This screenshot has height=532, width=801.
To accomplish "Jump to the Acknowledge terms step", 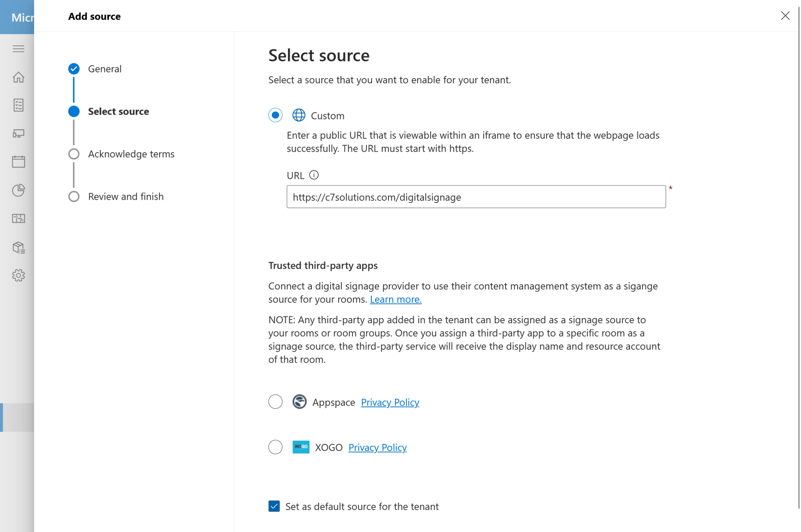I will (131, 154).
